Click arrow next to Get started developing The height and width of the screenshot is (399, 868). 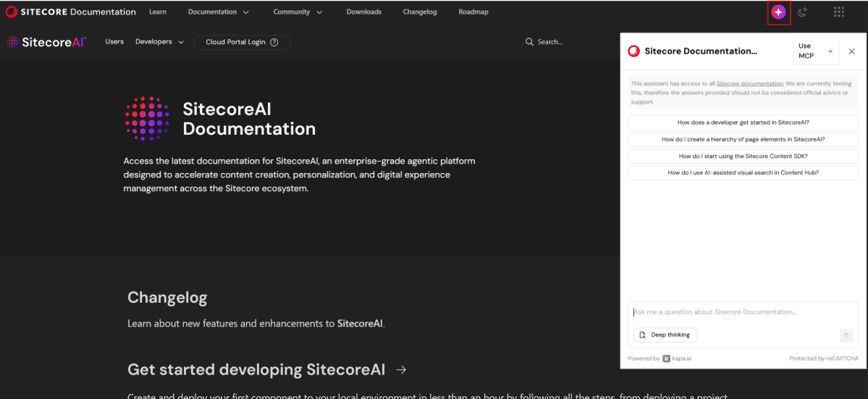401,369
